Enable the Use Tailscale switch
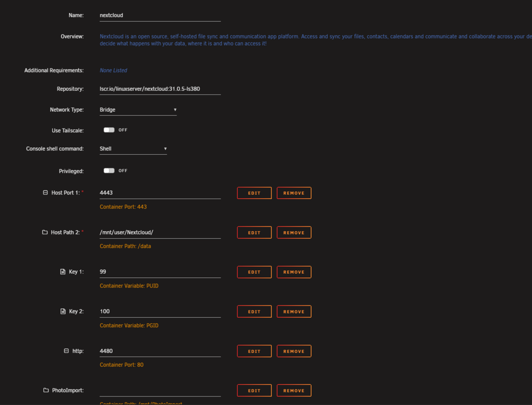 click(109, 130)
